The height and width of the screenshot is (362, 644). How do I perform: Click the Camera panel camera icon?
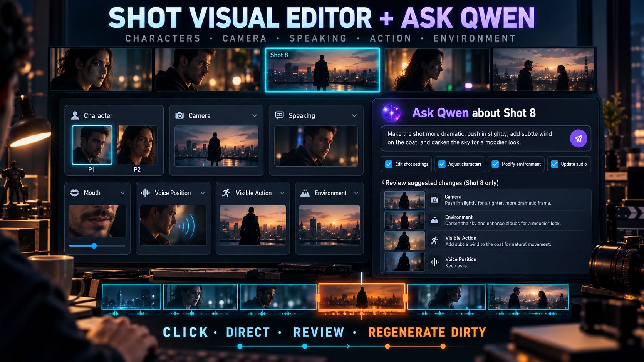pyautogui.click(x=179, y=115)
